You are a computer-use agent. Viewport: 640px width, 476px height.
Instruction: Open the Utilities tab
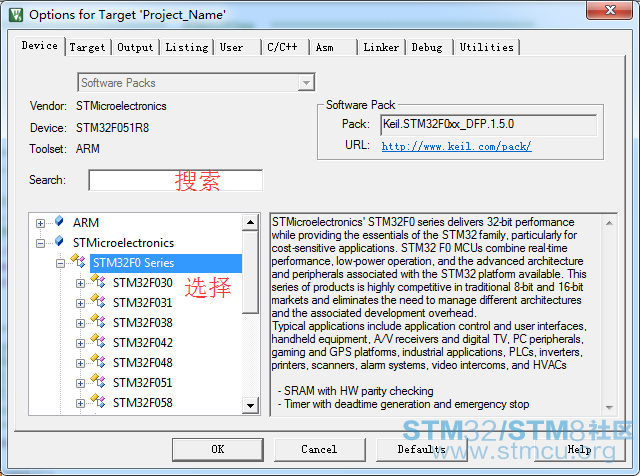click(487, 47)
